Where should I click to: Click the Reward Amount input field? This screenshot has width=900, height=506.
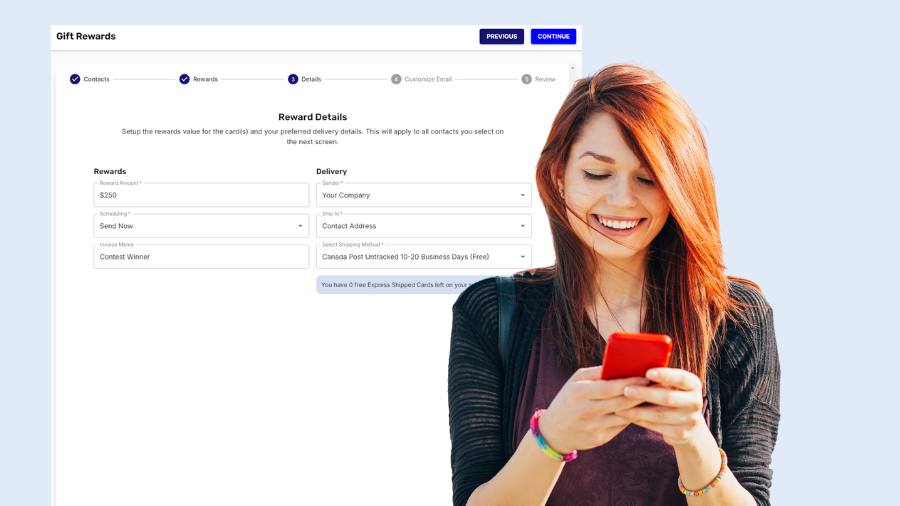coord(201,195)
